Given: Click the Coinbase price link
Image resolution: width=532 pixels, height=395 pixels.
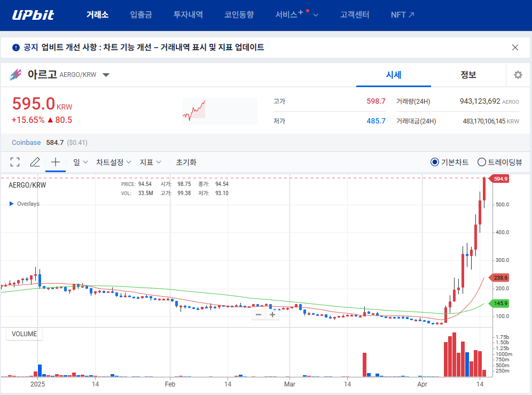Looking at the screenshot, I should [x=26, y=143].
